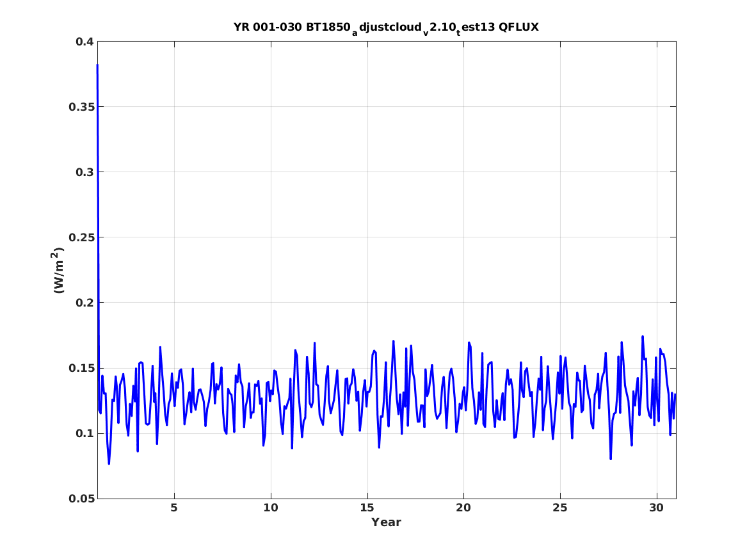
Task: Click y-axis tick label '0.35'
Action: point(81,107)
